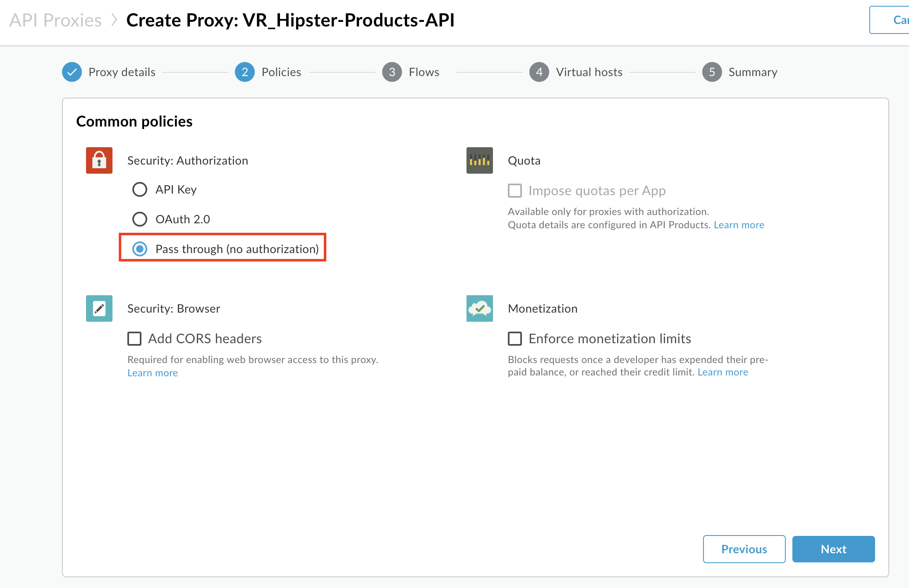Viewport: 909px width, 588px height.
Task: Click the Create Proxy: VR_Hipster-Products-API title
Action: click(x=290, y=20)
